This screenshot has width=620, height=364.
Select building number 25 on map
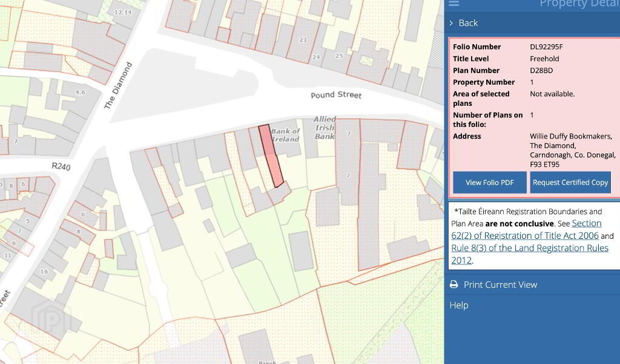339,56
